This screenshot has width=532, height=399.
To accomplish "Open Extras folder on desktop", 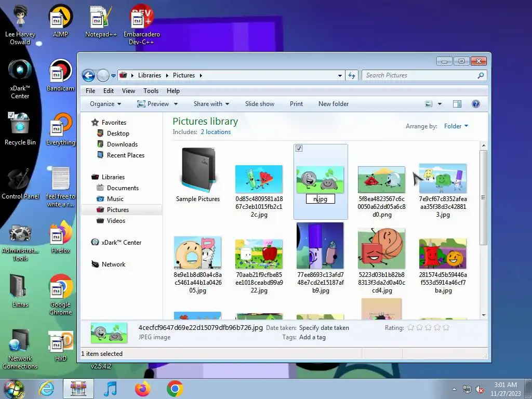I will click(20, 291).
